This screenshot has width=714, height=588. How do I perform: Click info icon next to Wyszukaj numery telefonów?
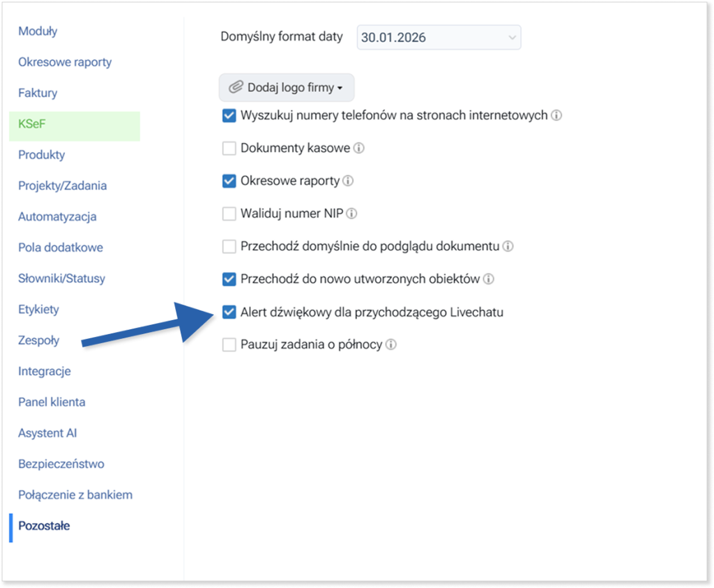pyautogui.click(x=556, y=116)
